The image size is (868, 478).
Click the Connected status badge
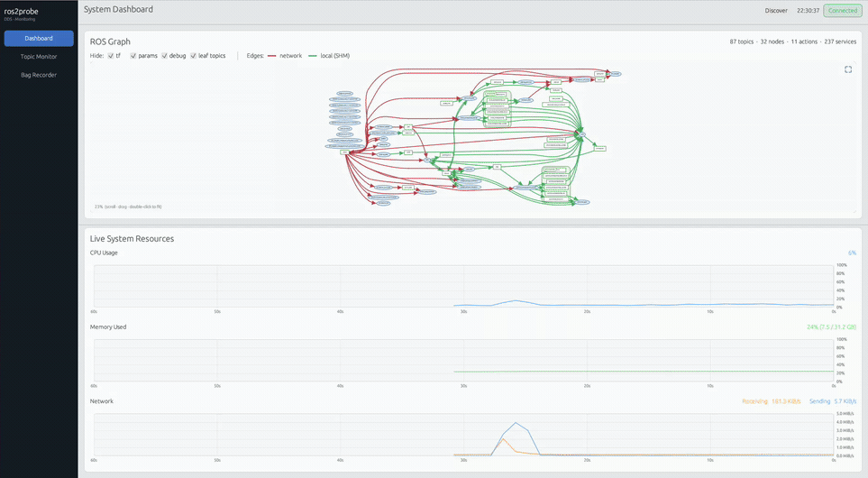click(x=843, y=11)
